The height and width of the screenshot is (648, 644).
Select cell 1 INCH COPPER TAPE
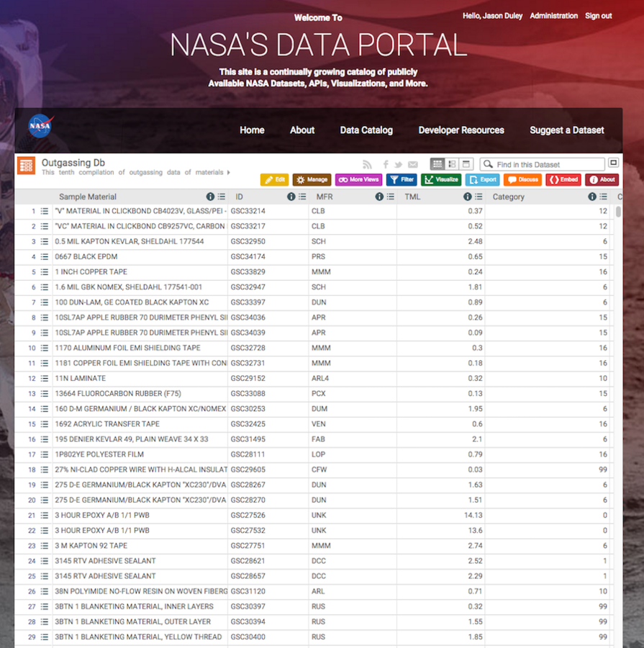(x=91, y=272)
